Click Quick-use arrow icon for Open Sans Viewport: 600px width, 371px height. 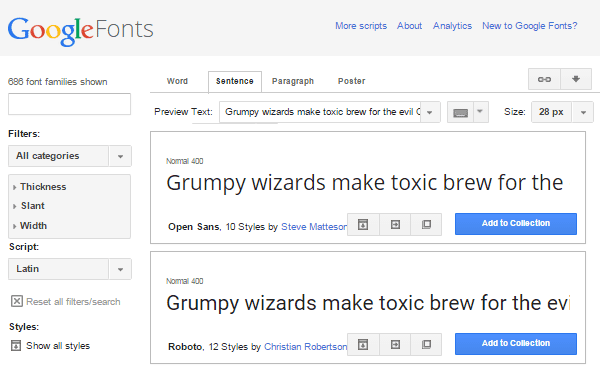click(x=395, y=225)
